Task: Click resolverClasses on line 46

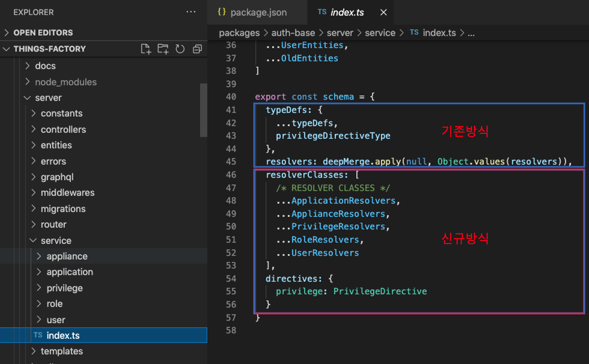Action: [304, 175]
